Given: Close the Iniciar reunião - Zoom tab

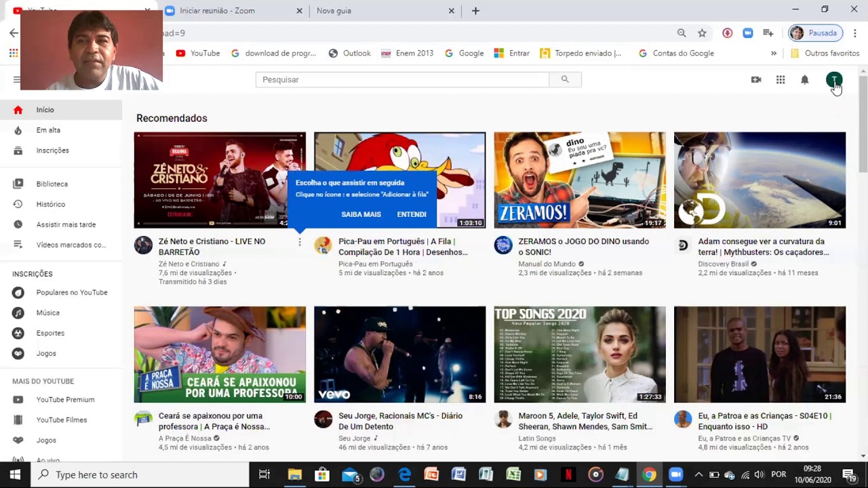Looking at the screenshot, I should click(x=300, y=11).
